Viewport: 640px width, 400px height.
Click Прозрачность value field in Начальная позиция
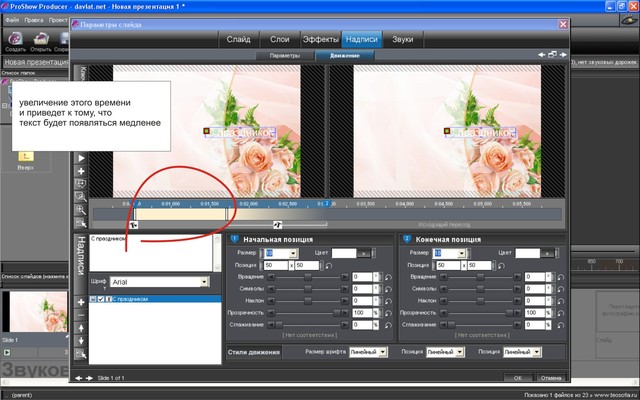362,313
